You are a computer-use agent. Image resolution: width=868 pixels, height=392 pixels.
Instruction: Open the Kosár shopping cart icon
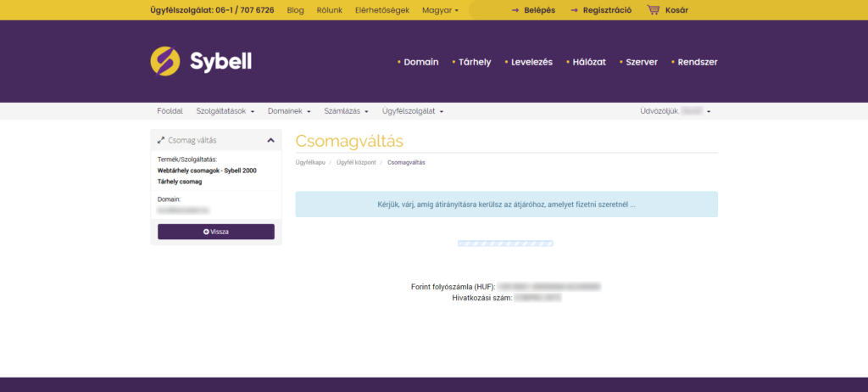(x=654, y=10)
